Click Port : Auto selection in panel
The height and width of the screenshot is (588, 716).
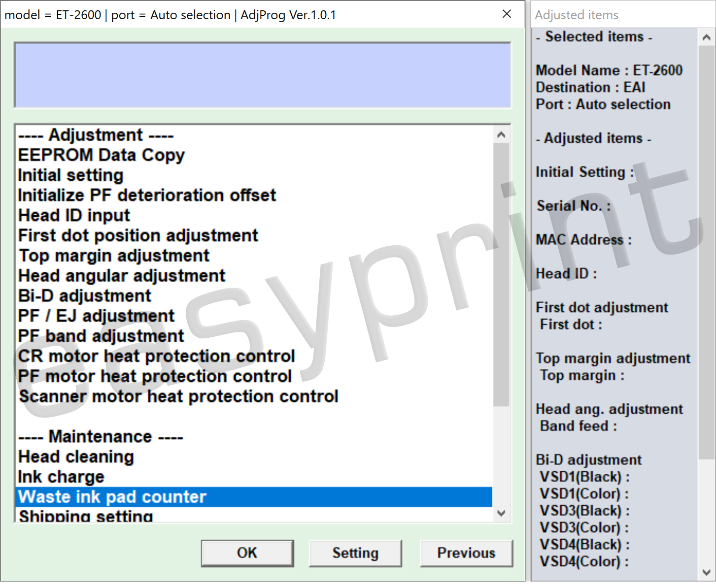603,104
